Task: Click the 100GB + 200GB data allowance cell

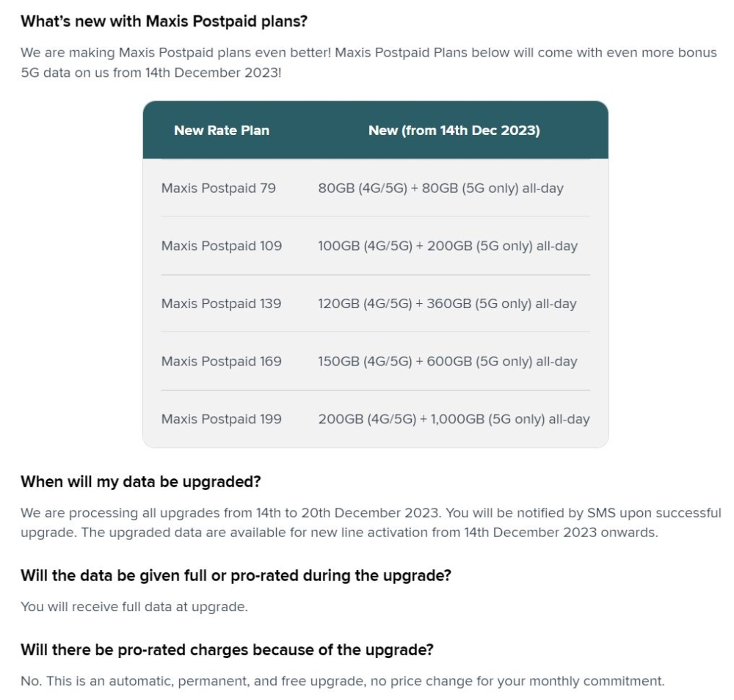Action: 448,246
